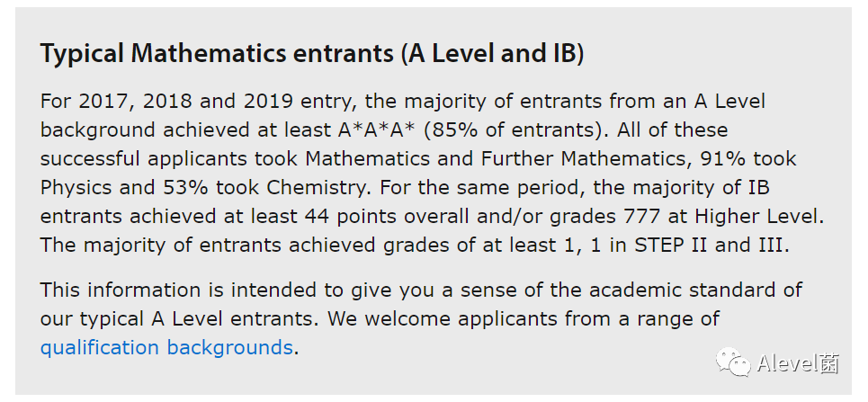Click the 2017, 2018 and 2019 years
The height and width of the screenshot is (402, 868).
tap(186, 102)
